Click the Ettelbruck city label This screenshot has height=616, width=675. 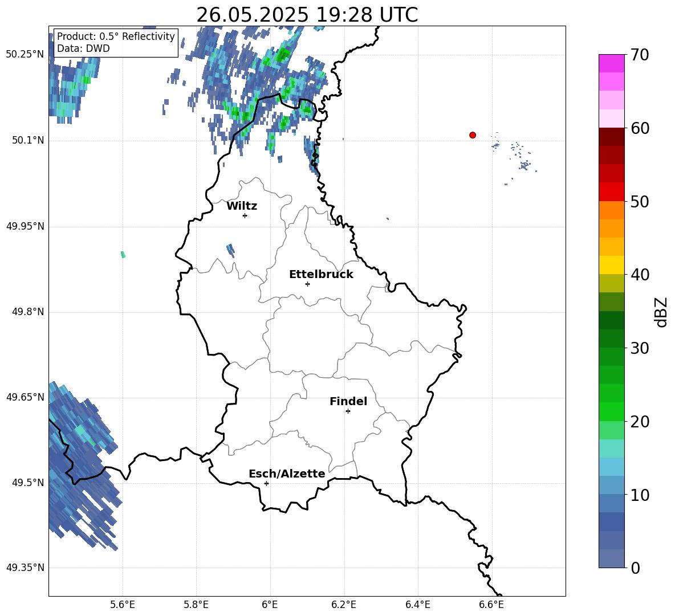(x=321, y=275)
